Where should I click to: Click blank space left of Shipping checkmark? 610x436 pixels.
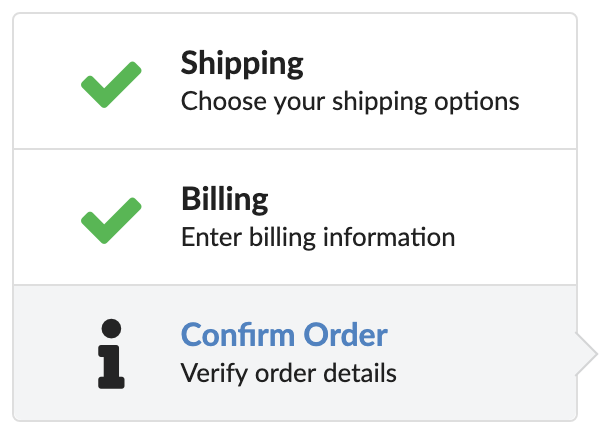point(47,82)
